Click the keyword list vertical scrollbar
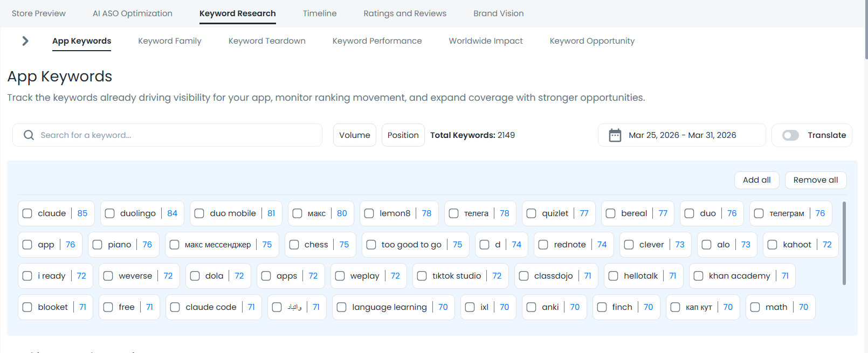This screenshot has height=353, width=868. point(844,243)
